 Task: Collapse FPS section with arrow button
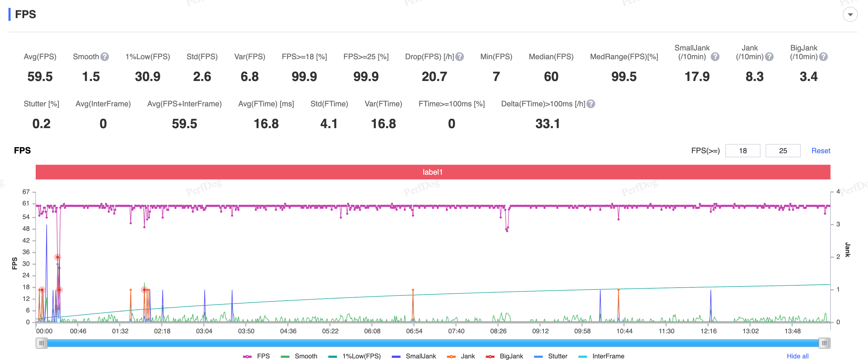850,15
